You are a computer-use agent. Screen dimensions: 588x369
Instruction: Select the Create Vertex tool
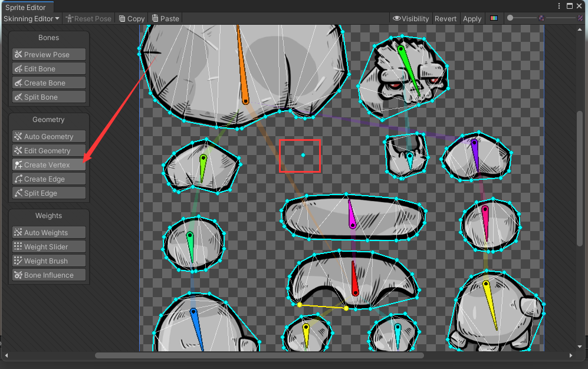click(48, 164)
